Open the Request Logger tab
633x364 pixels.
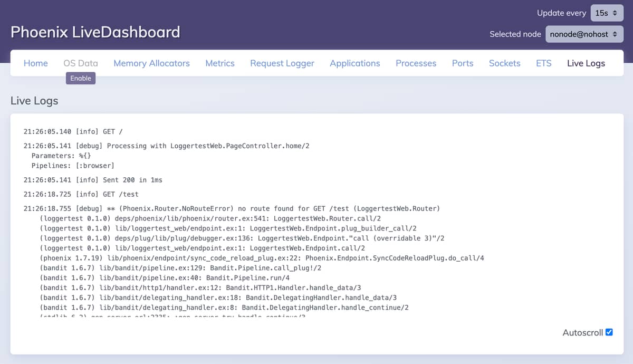tap(282, 63)
